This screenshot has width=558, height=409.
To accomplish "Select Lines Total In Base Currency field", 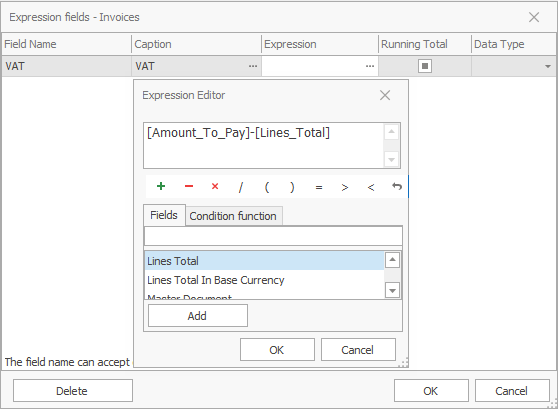I will tap(264, 280).
